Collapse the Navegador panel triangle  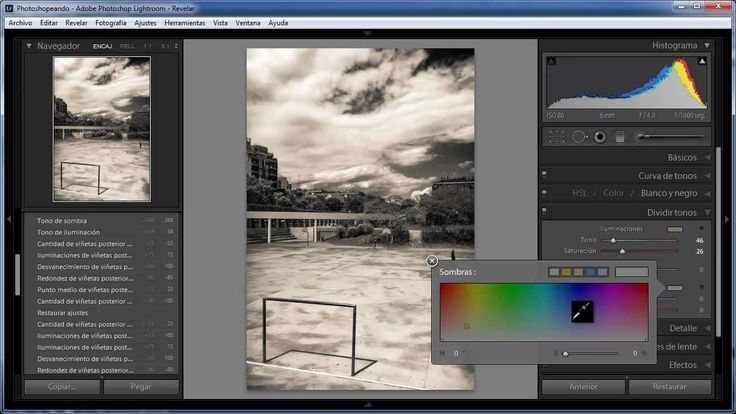click(x=29, y=46)
